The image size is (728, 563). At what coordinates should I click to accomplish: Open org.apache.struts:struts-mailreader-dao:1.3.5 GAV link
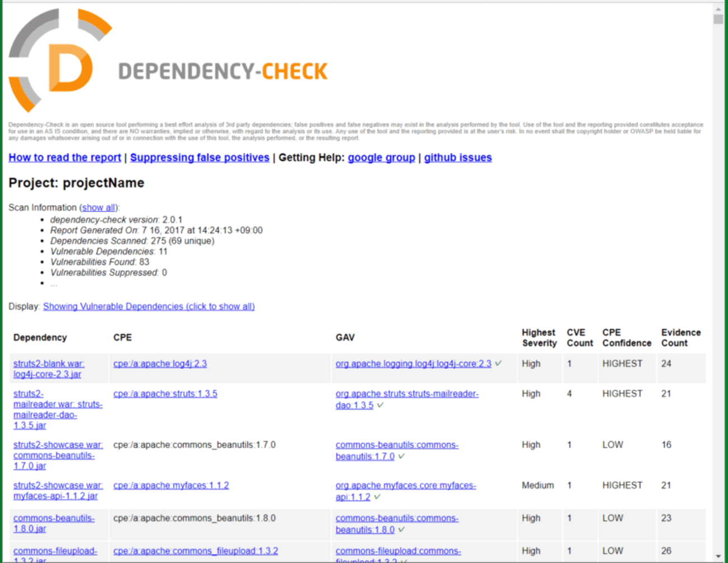(x=407, y=399)
